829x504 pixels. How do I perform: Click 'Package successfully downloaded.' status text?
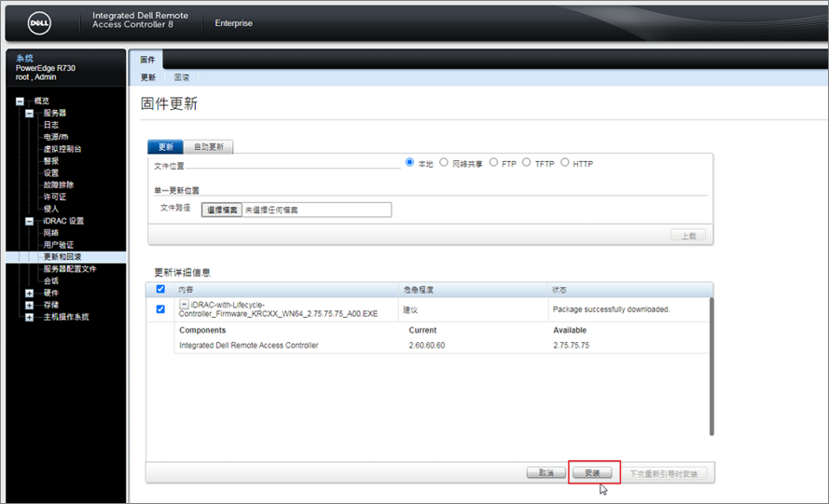[x=611, y=309]
